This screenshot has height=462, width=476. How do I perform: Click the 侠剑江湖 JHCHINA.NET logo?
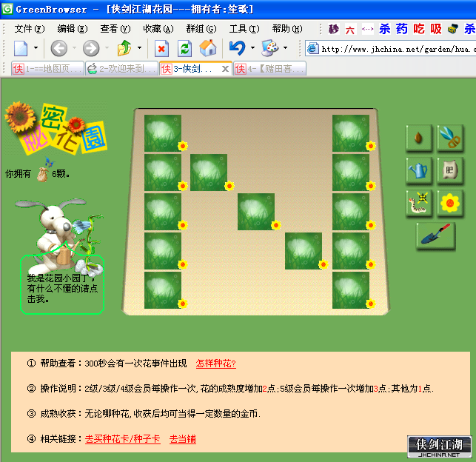click(x=439, y=446)
